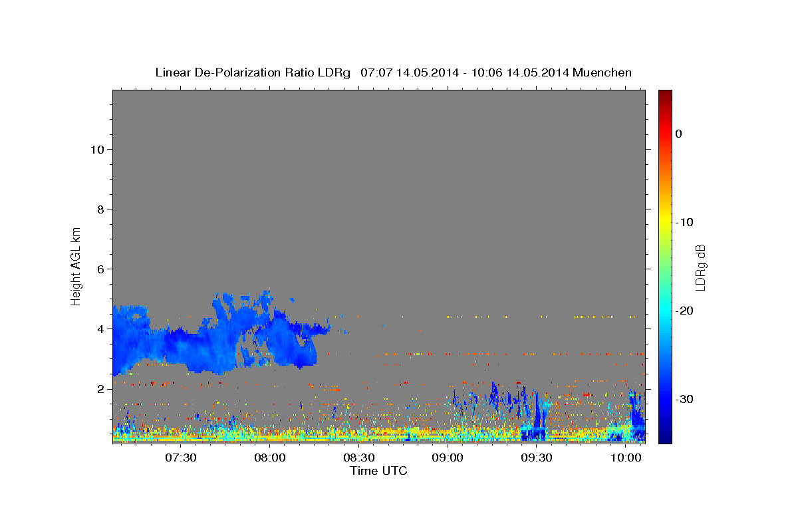Click the blue precipitation streak near 09:30
Viewport: 798px width, 532px height.
point(537,416)
